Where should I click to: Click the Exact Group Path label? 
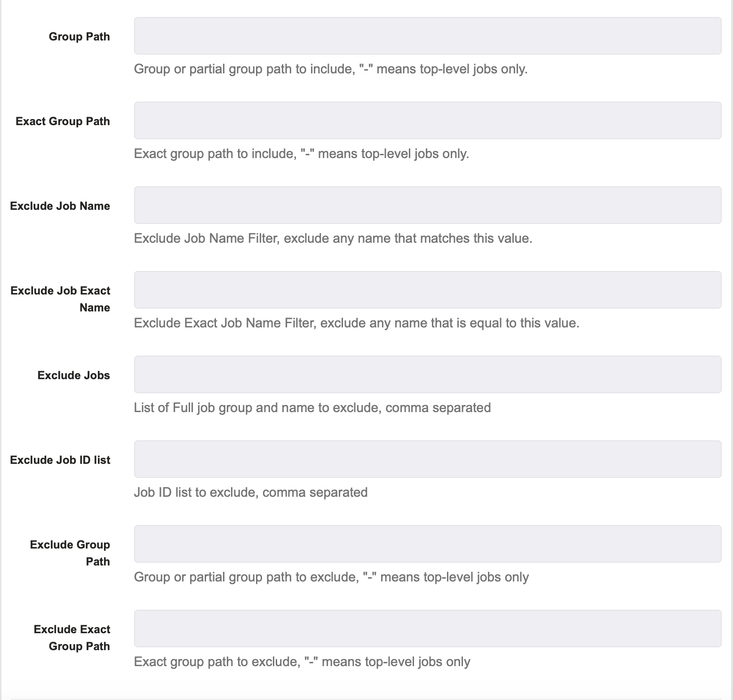tap(63, 121)
